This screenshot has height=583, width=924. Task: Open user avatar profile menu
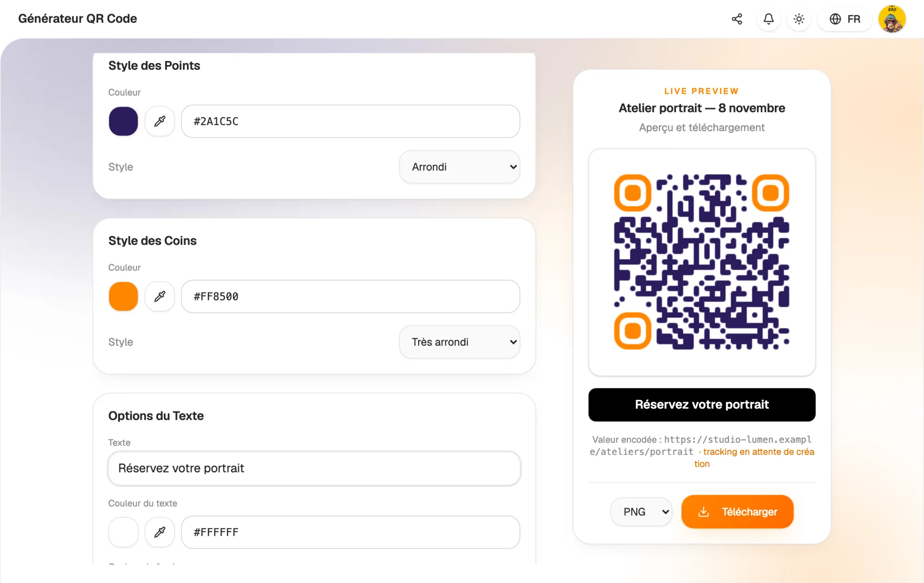click(892, 19)
